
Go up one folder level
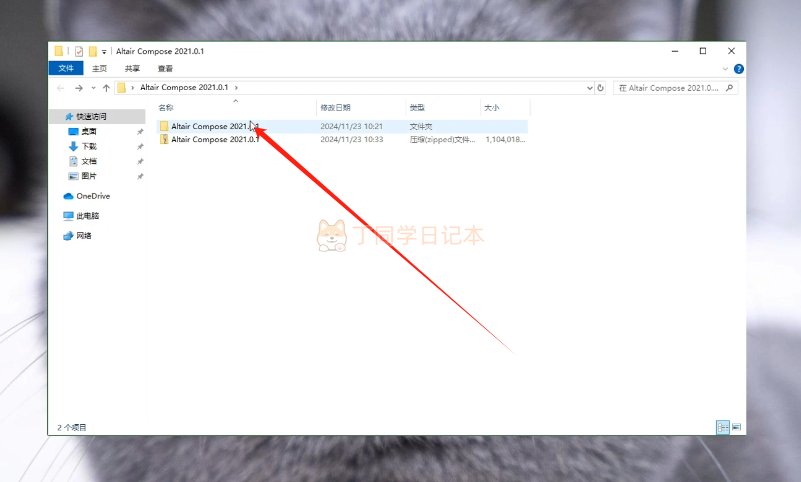point(106,88)
